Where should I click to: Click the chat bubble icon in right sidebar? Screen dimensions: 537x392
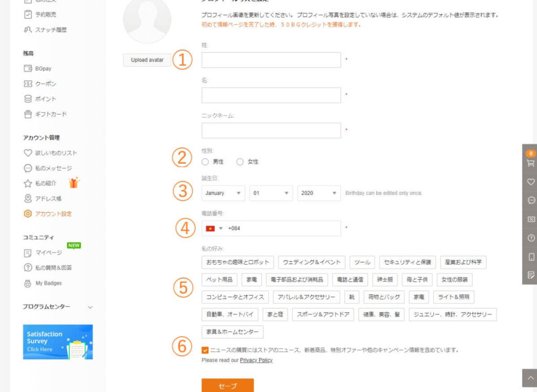click(x=531, y=201)
